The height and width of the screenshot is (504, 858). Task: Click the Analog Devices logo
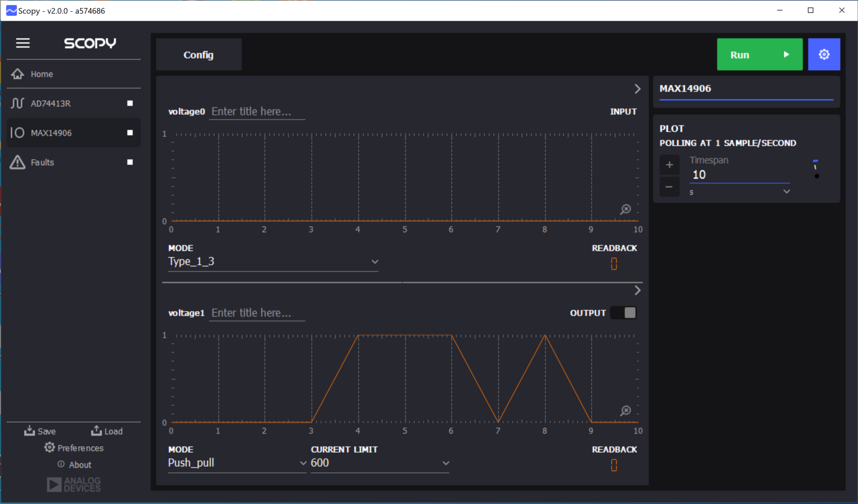74,484
